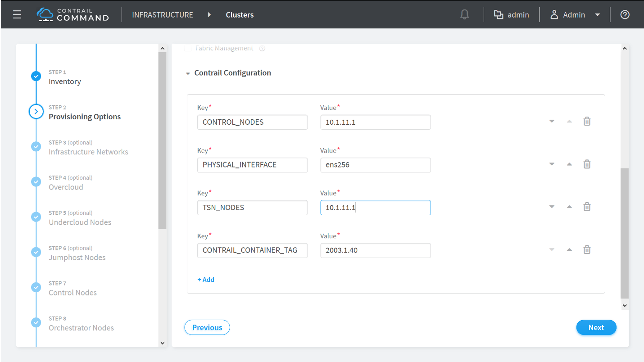
Task: Delete the TSN_NODES key row
Action: [587, 207]
